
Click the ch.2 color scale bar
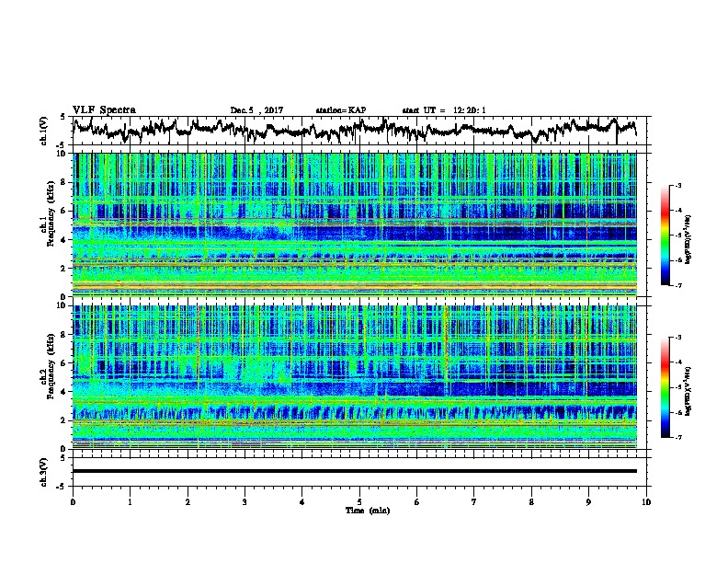pyautogui.click(x=665, y=387)
